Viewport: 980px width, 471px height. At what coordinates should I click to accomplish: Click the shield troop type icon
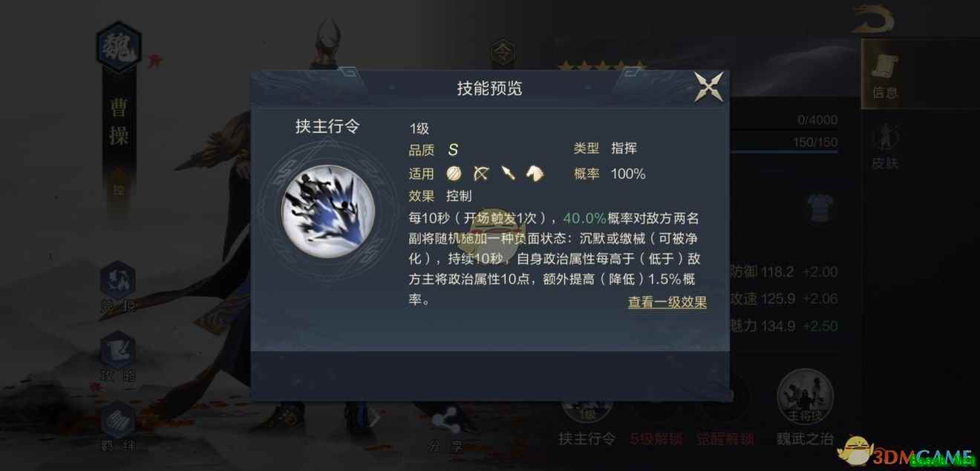(x=454, y=174)
